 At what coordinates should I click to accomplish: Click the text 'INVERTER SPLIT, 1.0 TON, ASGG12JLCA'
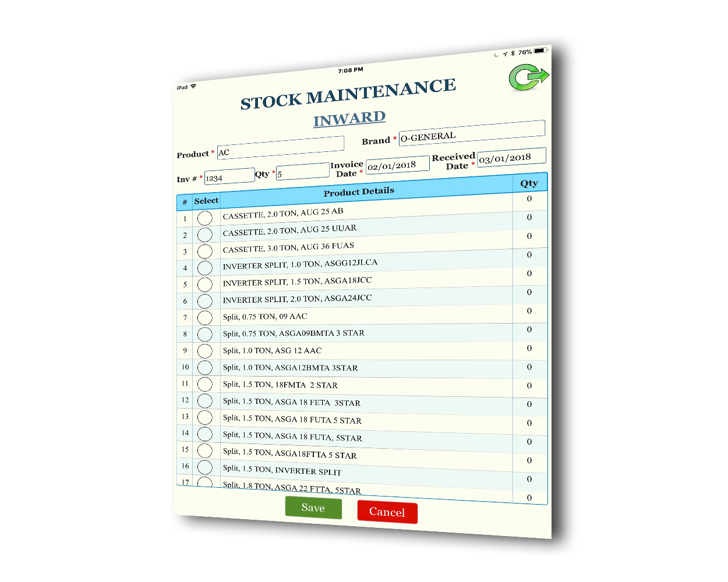(x=300, y=264)
